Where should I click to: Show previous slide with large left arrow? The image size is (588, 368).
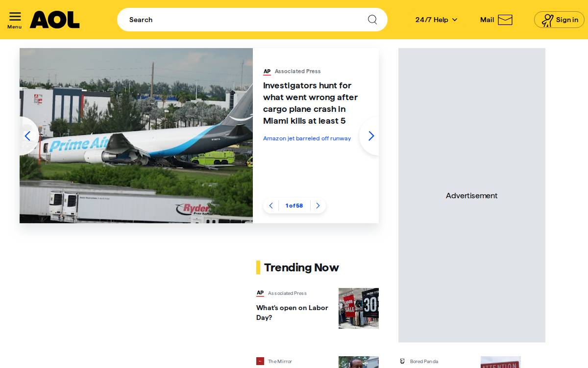pyautogui.click(x=28, y=136)
